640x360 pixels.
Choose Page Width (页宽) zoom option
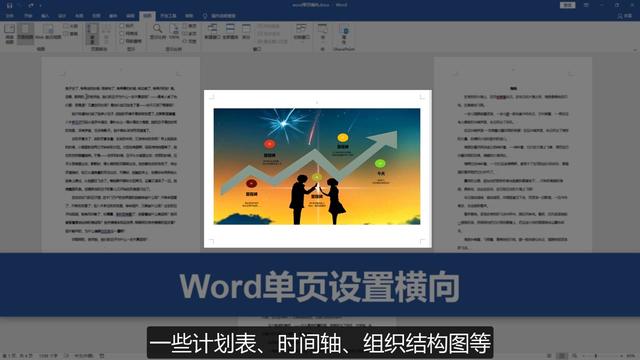[x=189, y=41]
